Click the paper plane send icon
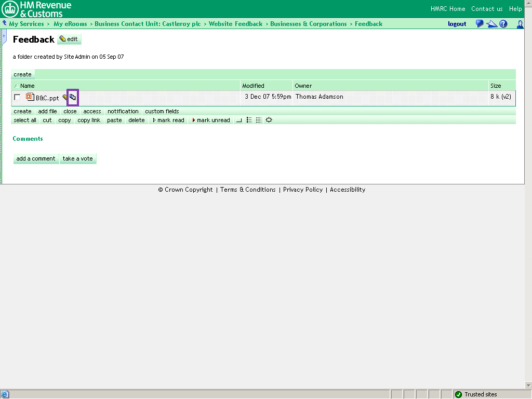Image resolution: width=532 pixels, height=399 pixels. 491,23
